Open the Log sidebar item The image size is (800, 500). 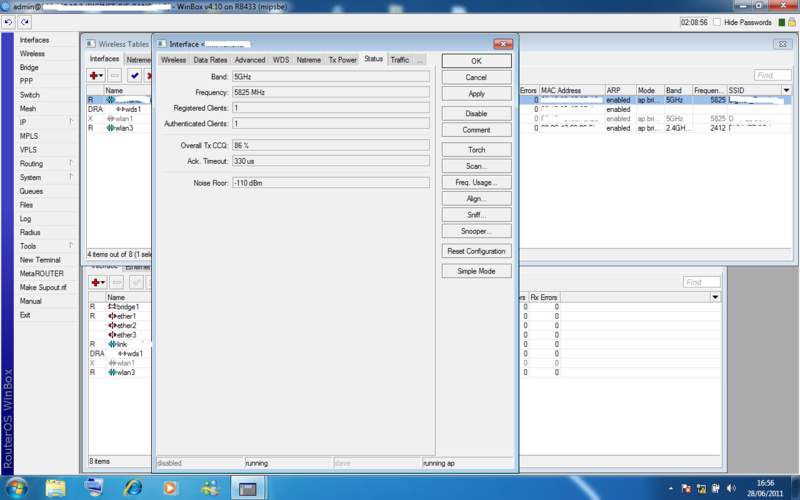[x=25, y=218]
